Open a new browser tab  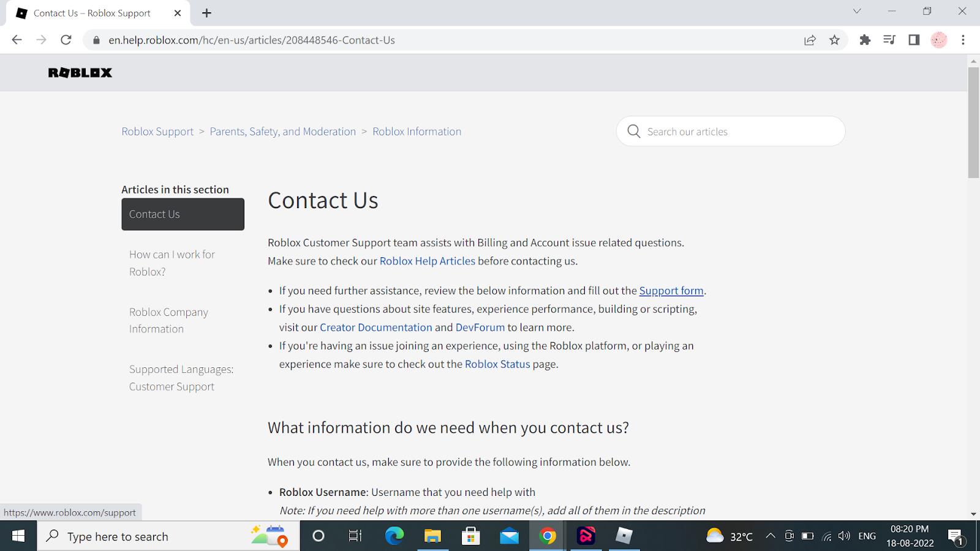(x=206, y=13)
